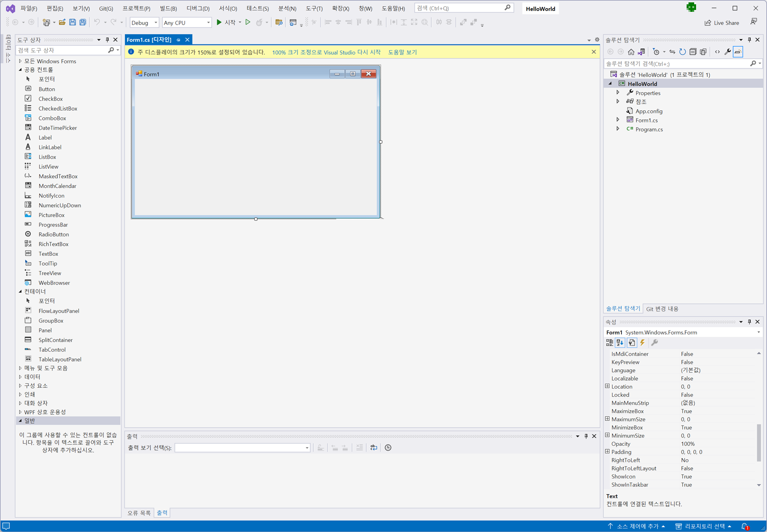Click the Pending Changes filter clock icon
This screenshot has height=532, width=767.
pyautogui.click(x=656, y=52)
